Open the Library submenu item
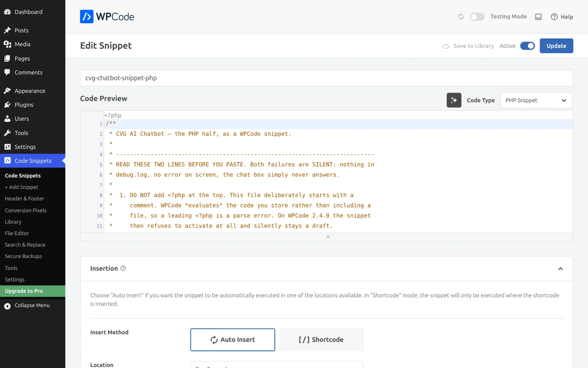588x368 pixels. pyautogui.click(x=13, y=222)
